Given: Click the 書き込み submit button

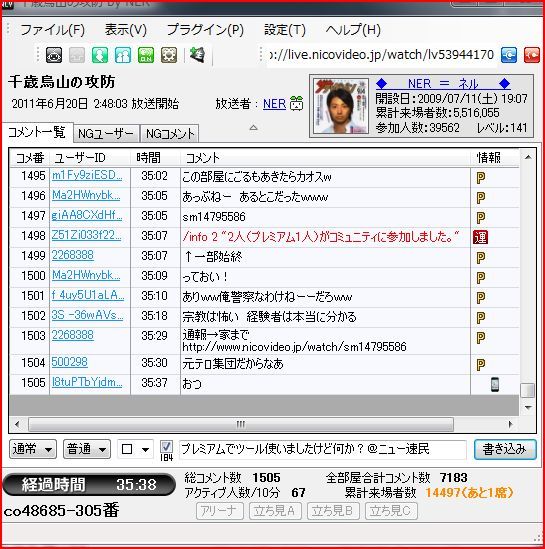Looking at the screenshot, I should click(505, 449).
